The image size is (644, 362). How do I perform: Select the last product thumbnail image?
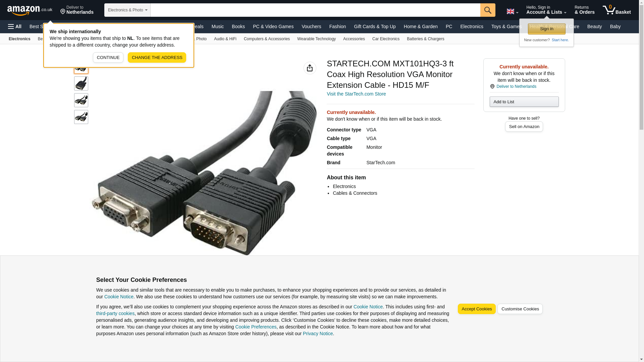click(81, 117)
